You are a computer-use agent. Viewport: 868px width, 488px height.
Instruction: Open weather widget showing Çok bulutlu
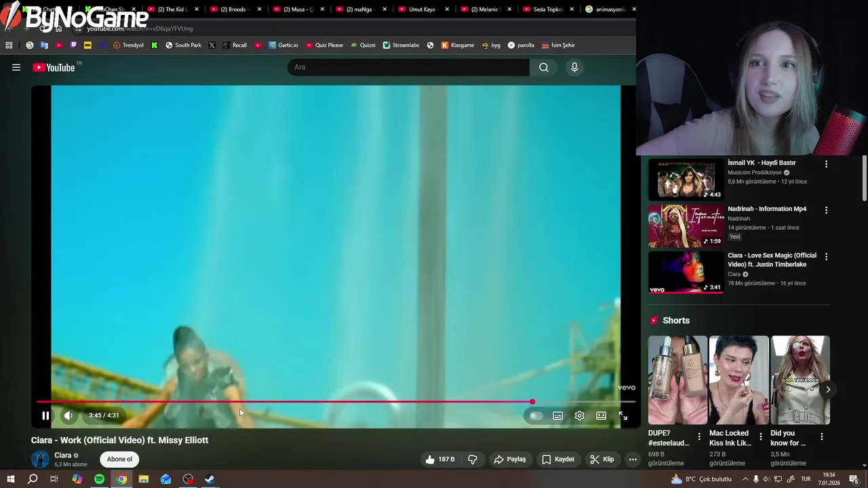coord(701,479)
